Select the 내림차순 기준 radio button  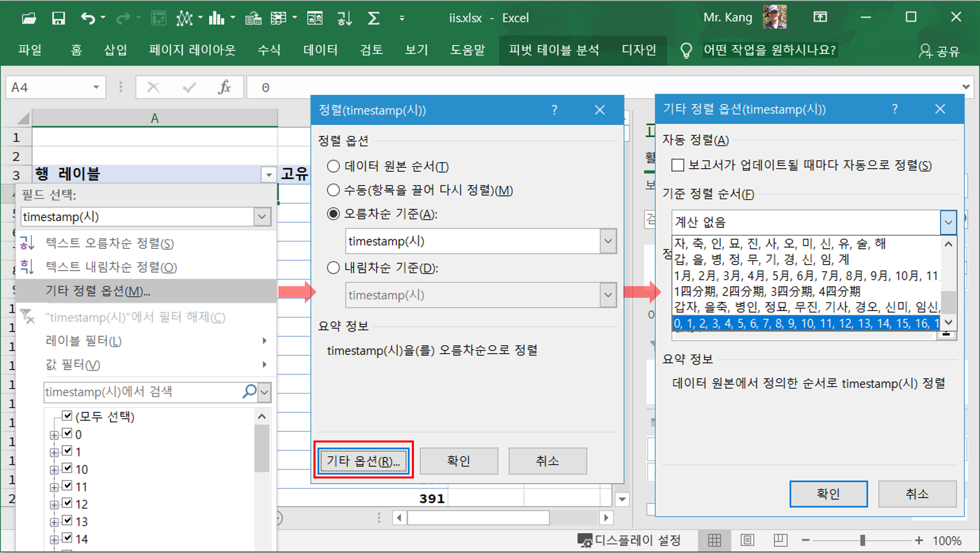[x=333, y=268]
